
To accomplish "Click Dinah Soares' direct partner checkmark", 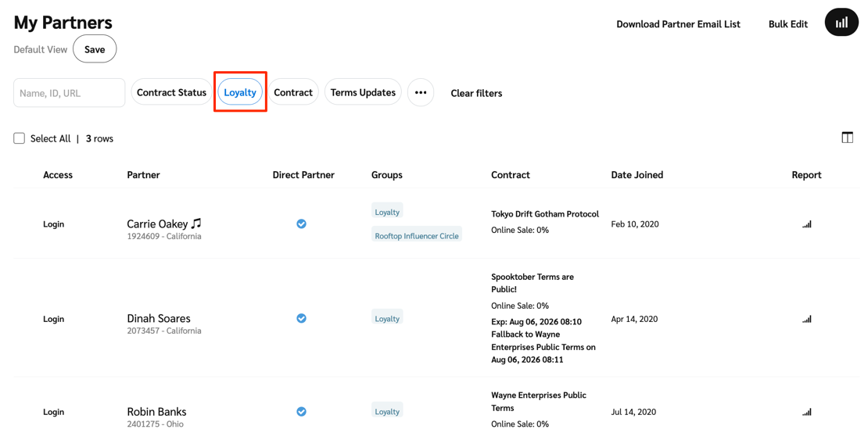I will [x=301, y=318].
